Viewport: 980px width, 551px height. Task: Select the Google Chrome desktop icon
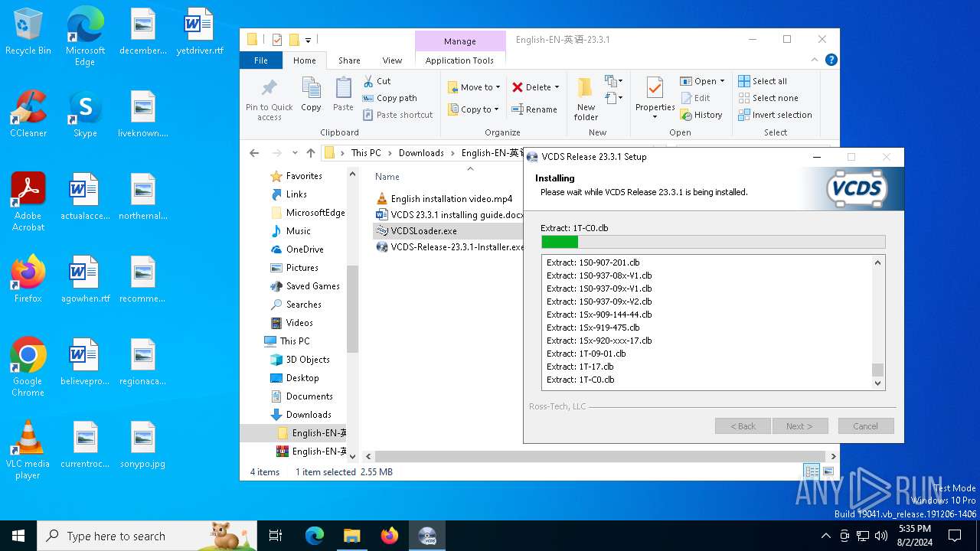click(28, 367)
